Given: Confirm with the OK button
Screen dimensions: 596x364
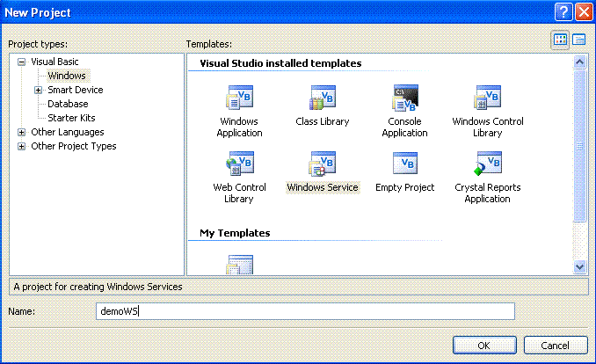Looking at the screenshot, I should click(484, 346).
